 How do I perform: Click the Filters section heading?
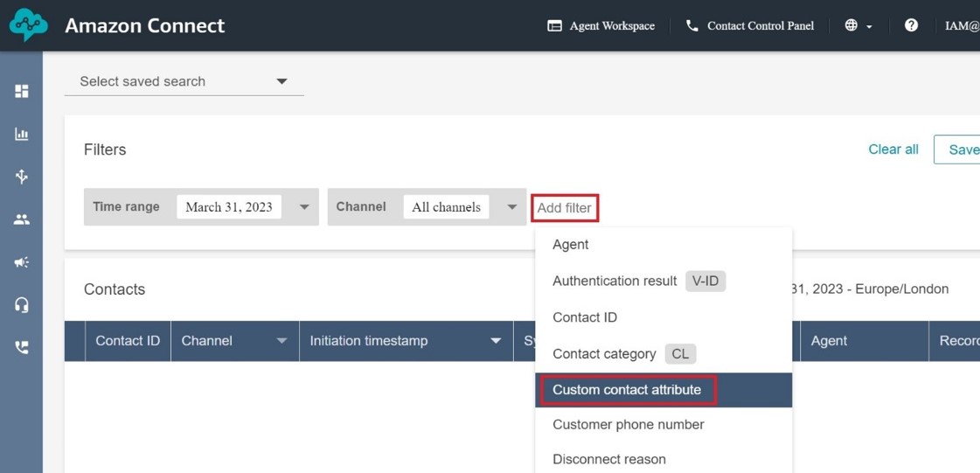[105, 150]
